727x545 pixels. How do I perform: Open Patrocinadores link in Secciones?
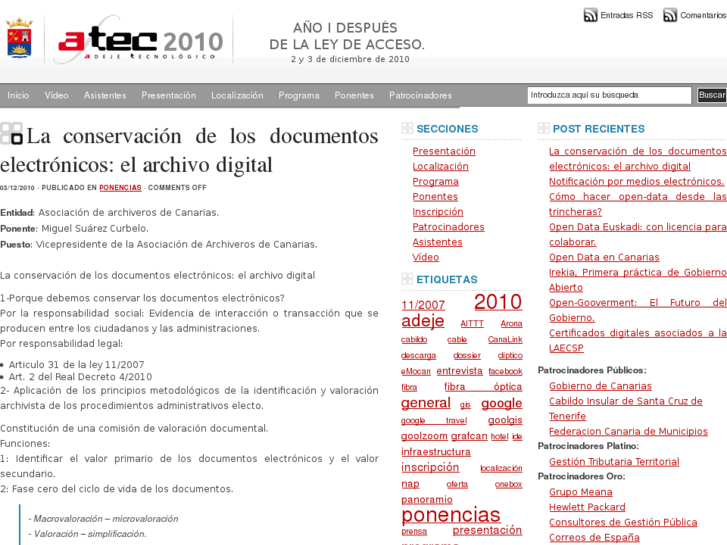click(x=448, y=227)
